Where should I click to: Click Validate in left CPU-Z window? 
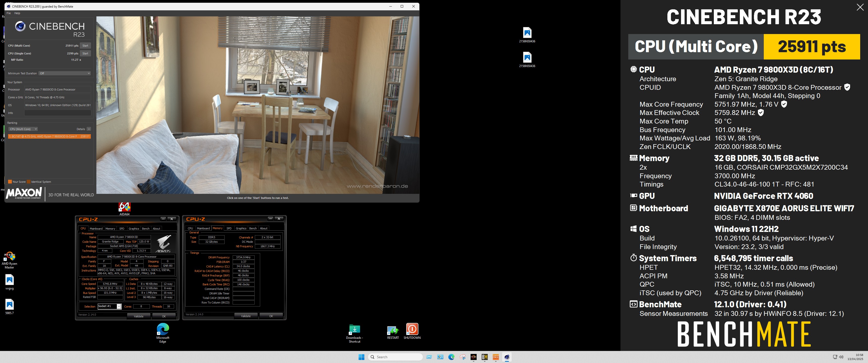tap(139, 316)
